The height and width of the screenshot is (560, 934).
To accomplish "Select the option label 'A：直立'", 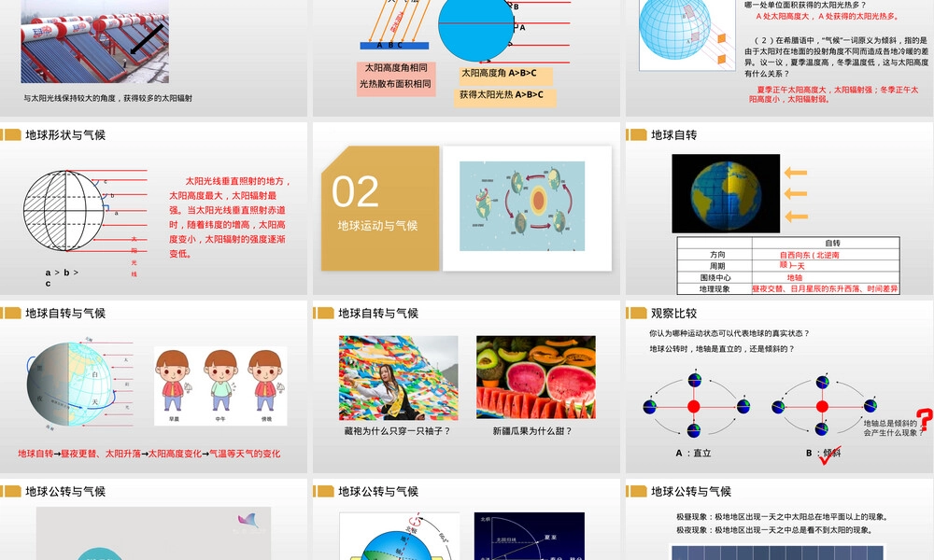I will [693, 453].
